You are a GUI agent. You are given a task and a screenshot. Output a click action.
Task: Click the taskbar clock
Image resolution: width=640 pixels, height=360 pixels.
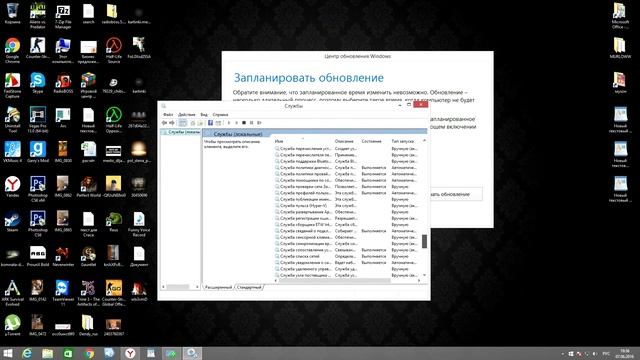point(624,353)
